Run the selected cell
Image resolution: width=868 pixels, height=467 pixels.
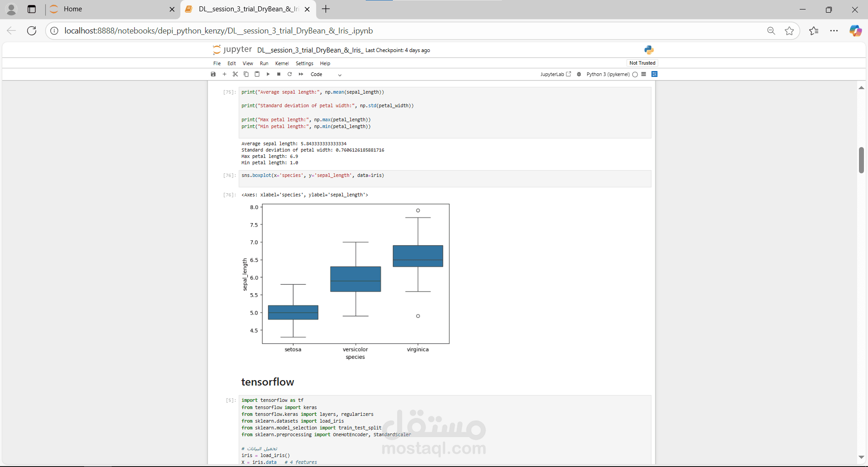pos(268,74)
